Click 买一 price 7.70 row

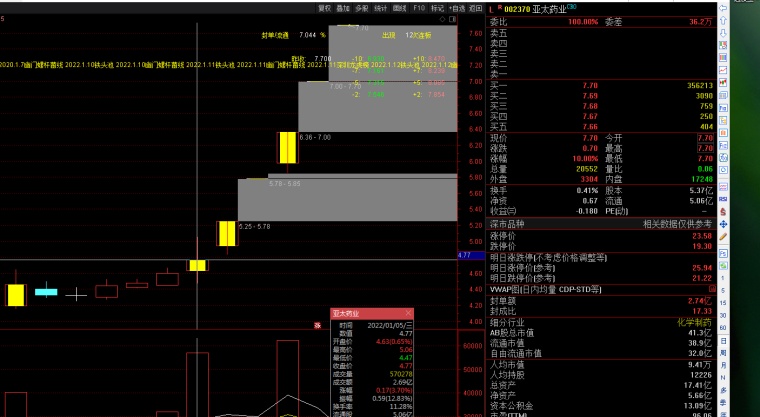[601, 85]
